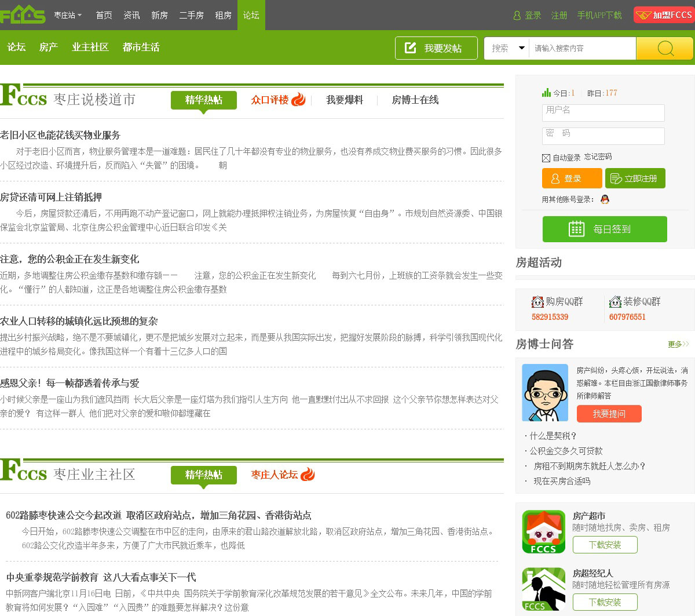Expand the 枣庄站 city dropdown

point(68,15)
